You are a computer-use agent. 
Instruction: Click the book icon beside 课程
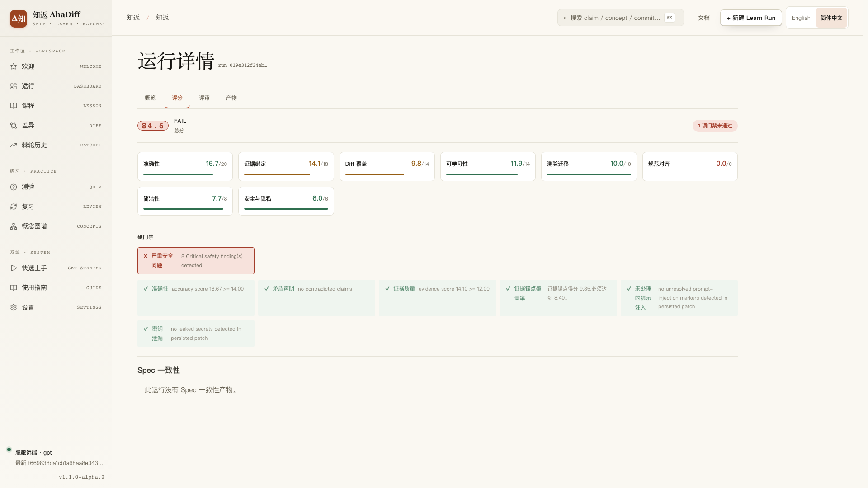(x=14, y=106)
